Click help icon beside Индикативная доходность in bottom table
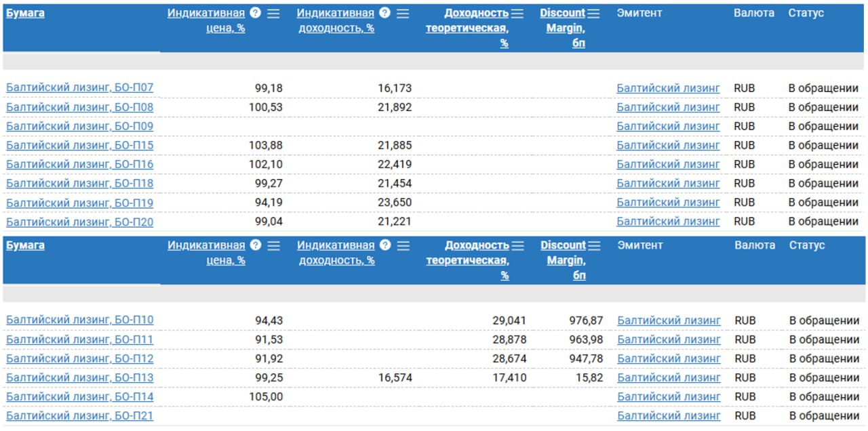The width and height of the screenshot is (868, 431). [385, 245]
